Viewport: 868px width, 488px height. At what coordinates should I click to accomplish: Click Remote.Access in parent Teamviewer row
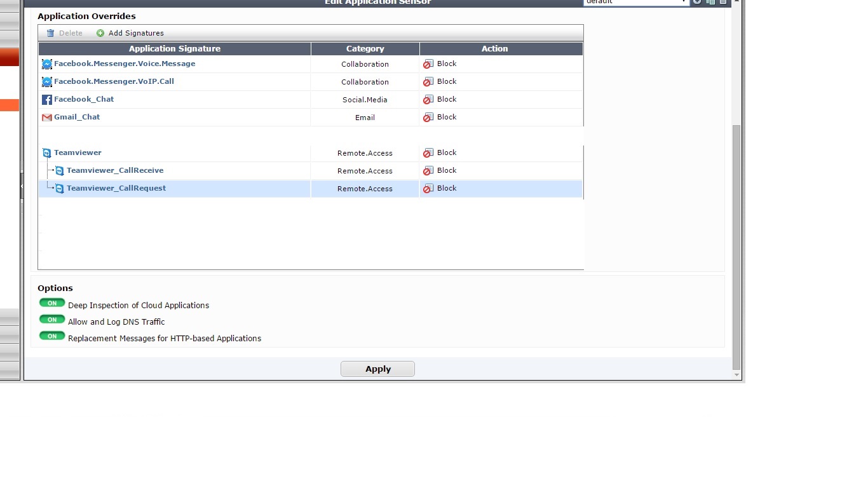pos(365,153)
